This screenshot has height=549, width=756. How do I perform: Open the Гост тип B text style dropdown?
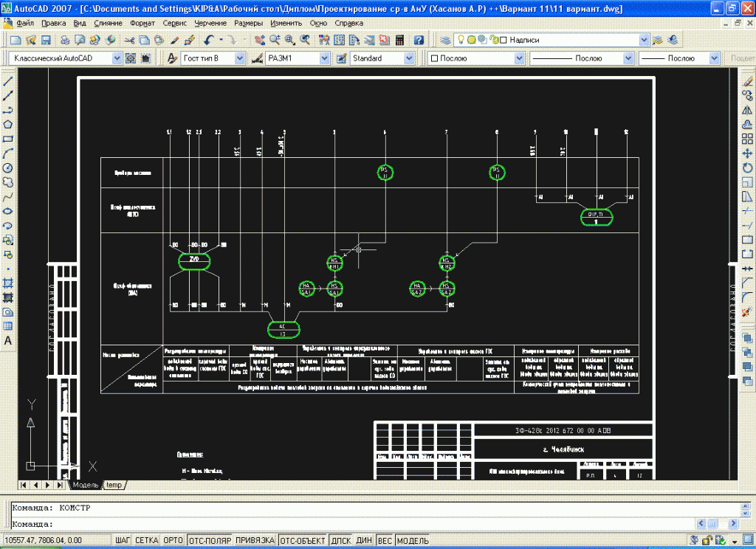coord(240,58)
